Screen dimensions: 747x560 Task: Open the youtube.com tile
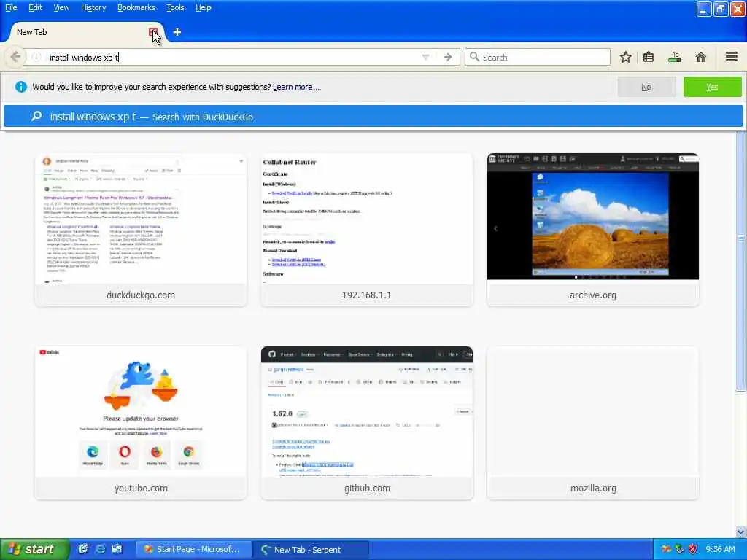click(141, 424)
